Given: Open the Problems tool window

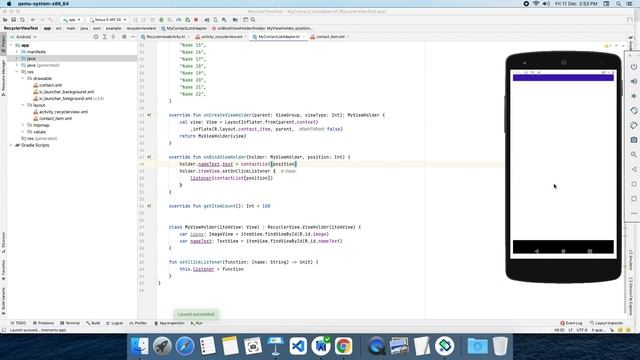Looking at the screenshot, I should [x=43, y=323].
